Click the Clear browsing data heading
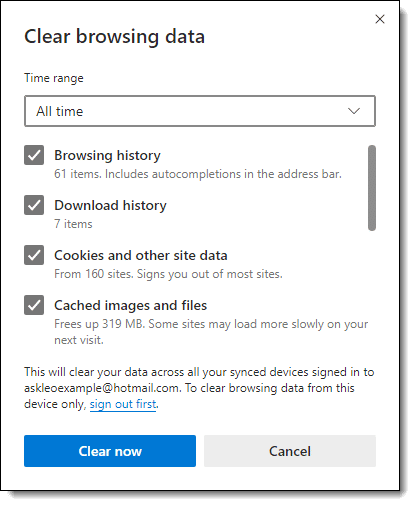 pyautogui.click(x=114, y=36)
